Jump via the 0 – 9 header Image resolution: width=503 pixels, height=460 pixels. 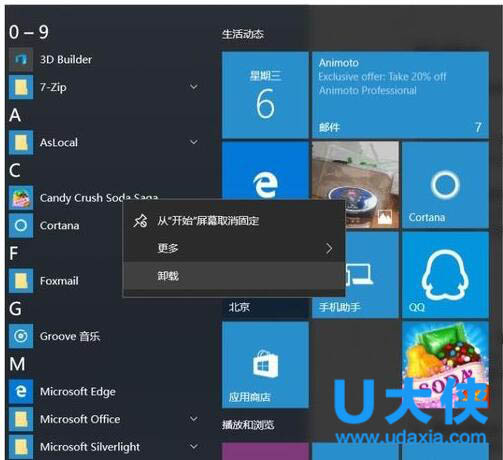(x=29, y=32)
